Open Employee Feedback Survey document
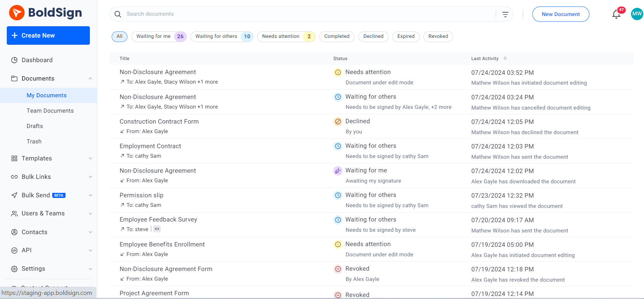 158,219
